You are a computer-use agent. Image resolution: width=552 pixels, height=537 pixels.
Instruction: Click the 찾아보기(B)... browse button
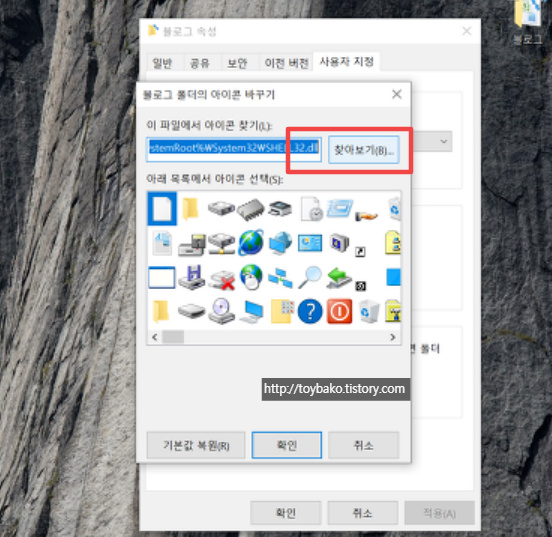pyautogui.click(x=364, y=150)
